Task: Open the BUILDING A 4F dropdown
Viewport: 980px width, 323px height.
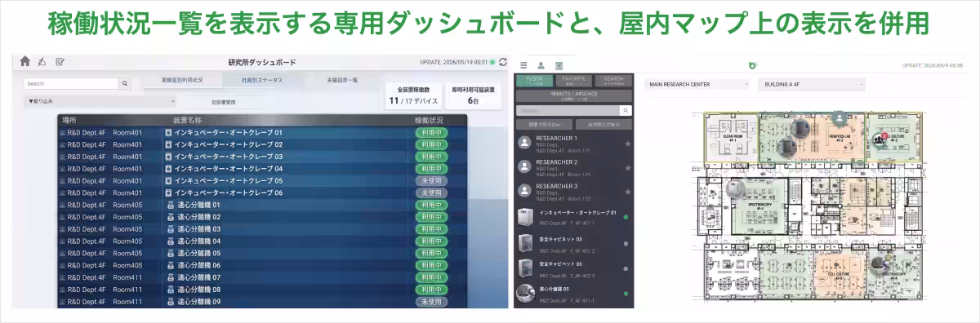Action: point(812,84)
